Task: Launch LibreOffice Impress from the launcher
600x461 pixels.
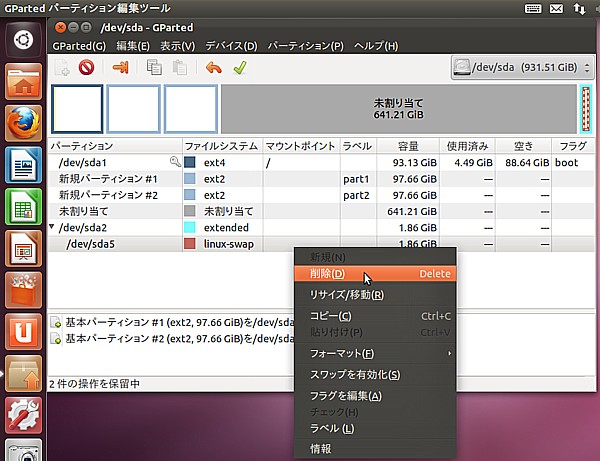Action: [x=23, y=249]
